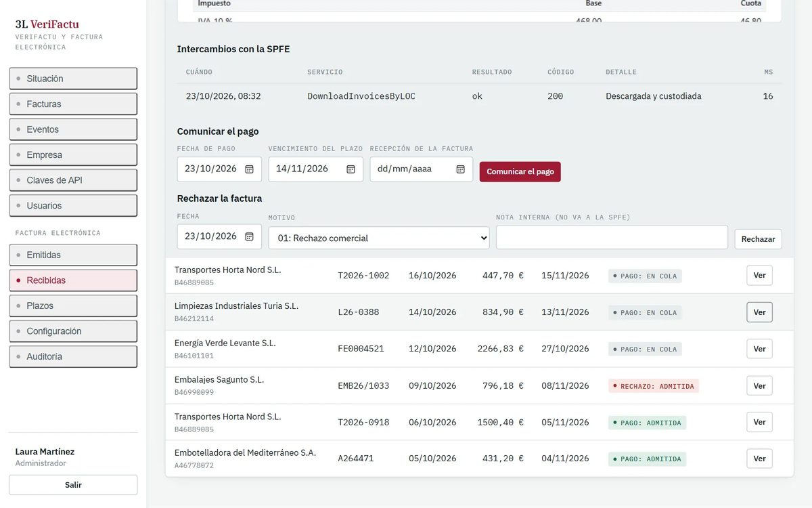Click the Rechazo: Admitida status badge

click(x=654, y=386)
